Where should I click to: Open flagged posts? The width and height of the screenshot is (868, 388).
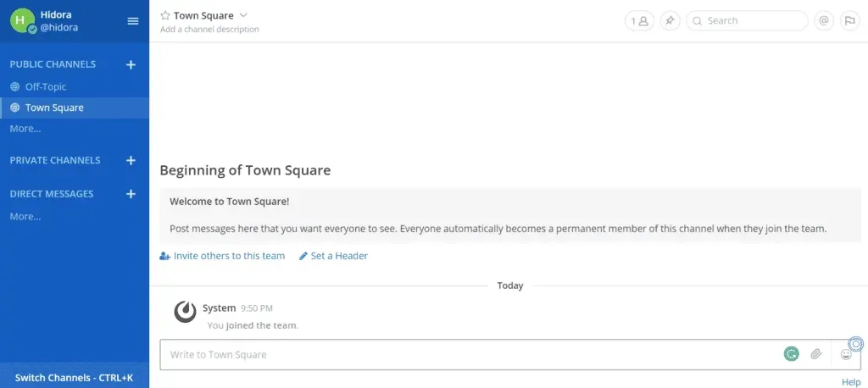[x=849, y=21]
